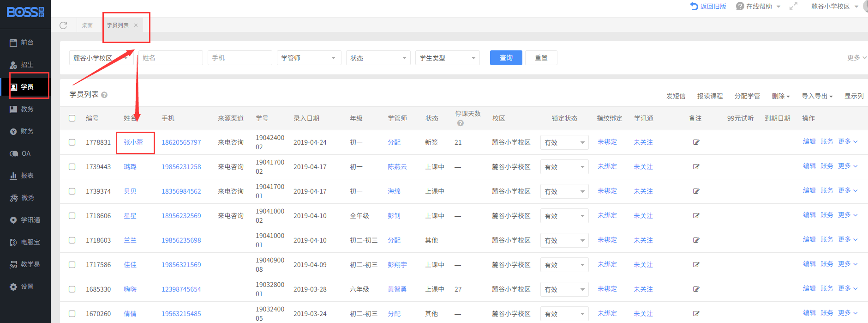This screenshot has width=868, height=323.
Task: Click help icon next to 学员列表 title
Action: tap(104, 95)
